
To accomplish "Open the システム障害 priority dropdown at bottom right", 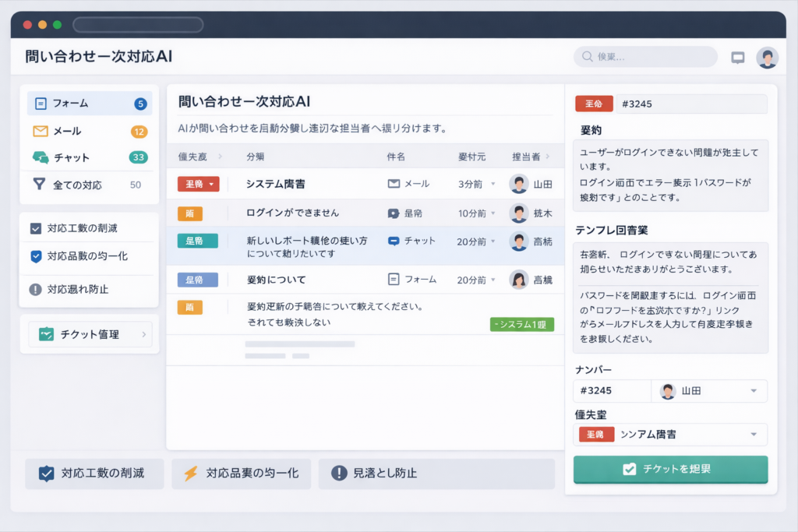I will tap(753, 434).
